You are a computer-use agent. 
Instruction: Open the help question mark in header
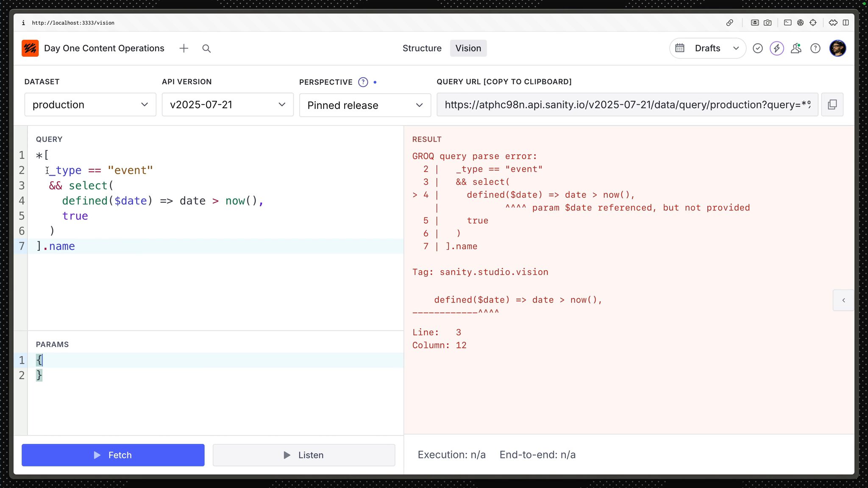(x=815, y=48)
